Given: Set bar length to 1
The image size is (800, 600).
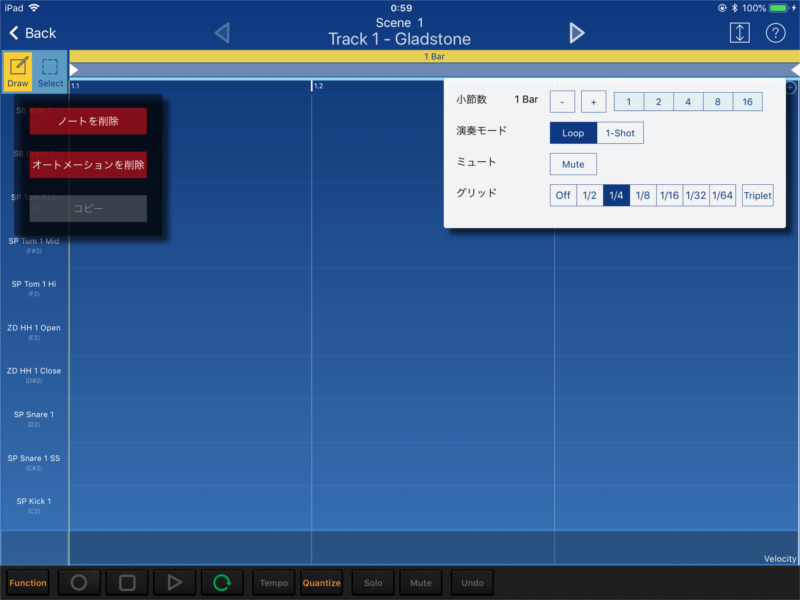Looking at the screenshot, I should [x=629, y=102].
